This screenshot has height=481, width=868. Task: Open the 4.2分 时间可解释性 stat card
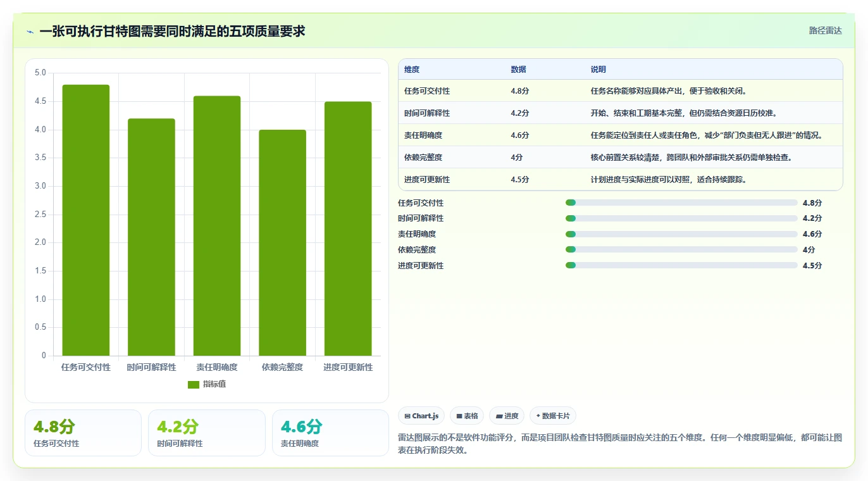[207, 433]
